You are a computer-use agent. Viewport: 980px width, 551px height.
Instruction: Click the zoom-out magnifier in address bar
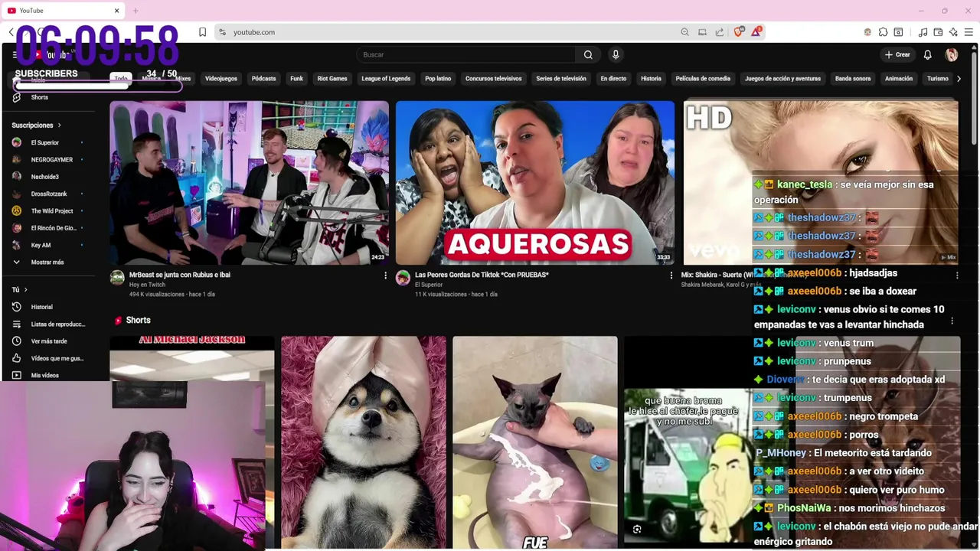(684, 32)
